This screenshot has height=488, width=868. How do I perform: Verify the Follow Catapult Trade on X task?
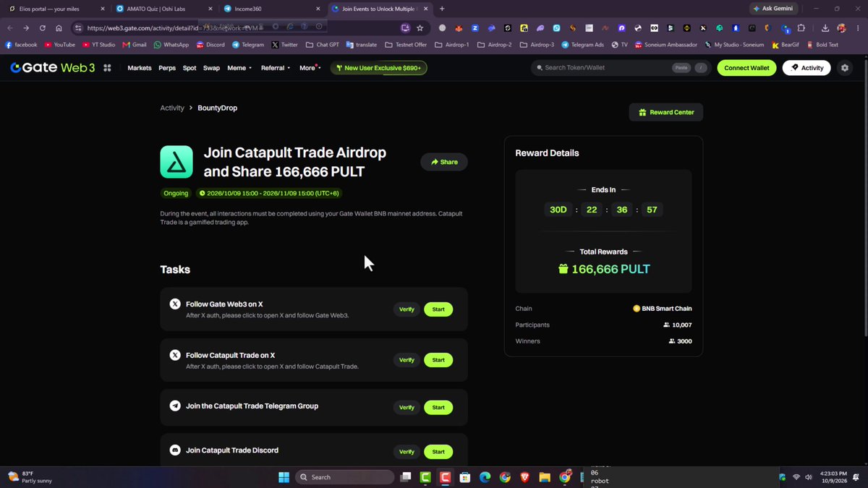pyautogui.click(x=407, y=360)
